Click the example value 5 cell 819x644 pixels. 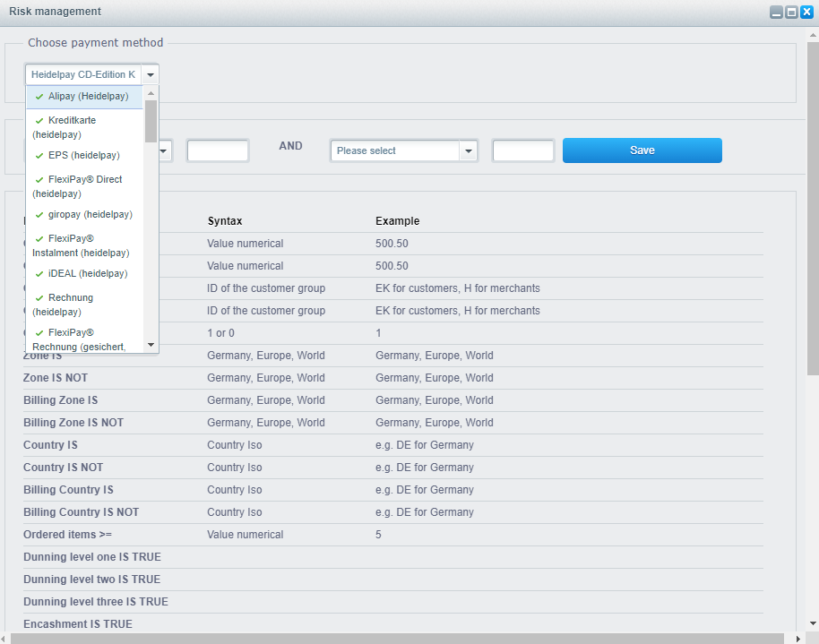(378, 535)
